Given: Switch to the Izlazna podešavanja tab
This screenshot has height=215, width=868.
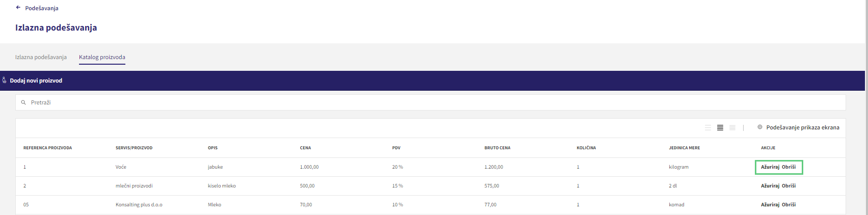Looking at the screenshot, I should pos(41,57).
